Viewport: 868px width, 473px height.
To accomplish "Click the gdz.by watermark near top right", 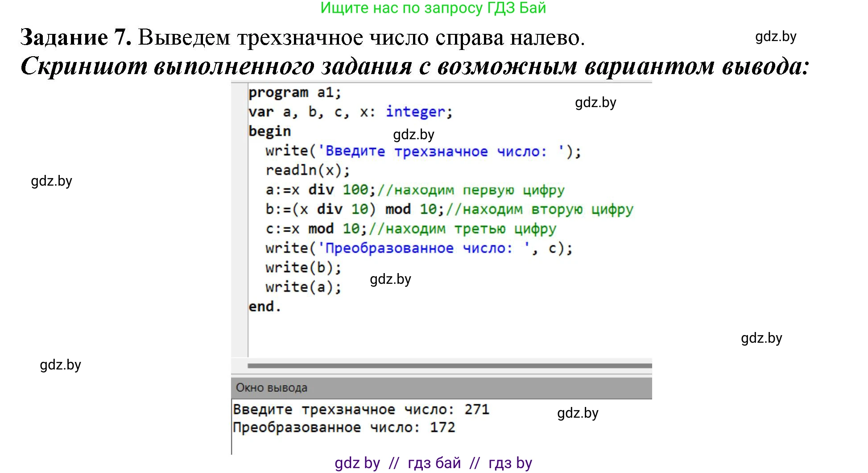I will 775,37.
